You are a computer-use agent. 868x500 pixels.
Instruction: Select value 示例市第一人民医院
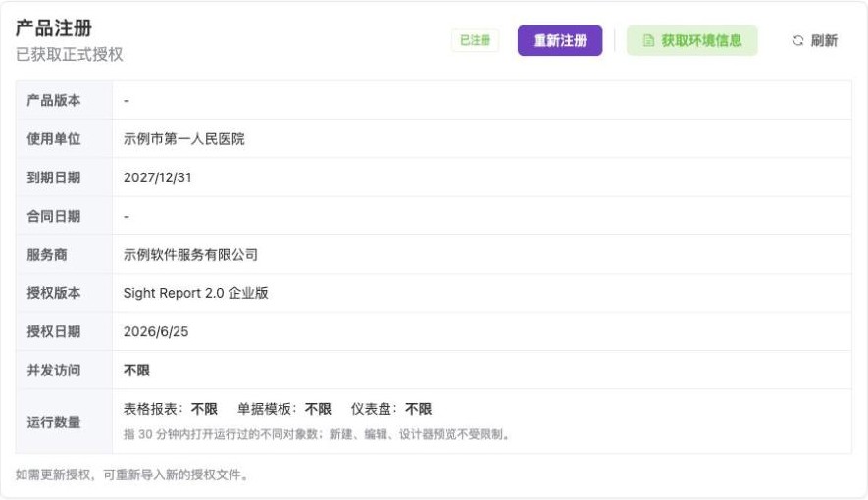click(x=183, y=139)
